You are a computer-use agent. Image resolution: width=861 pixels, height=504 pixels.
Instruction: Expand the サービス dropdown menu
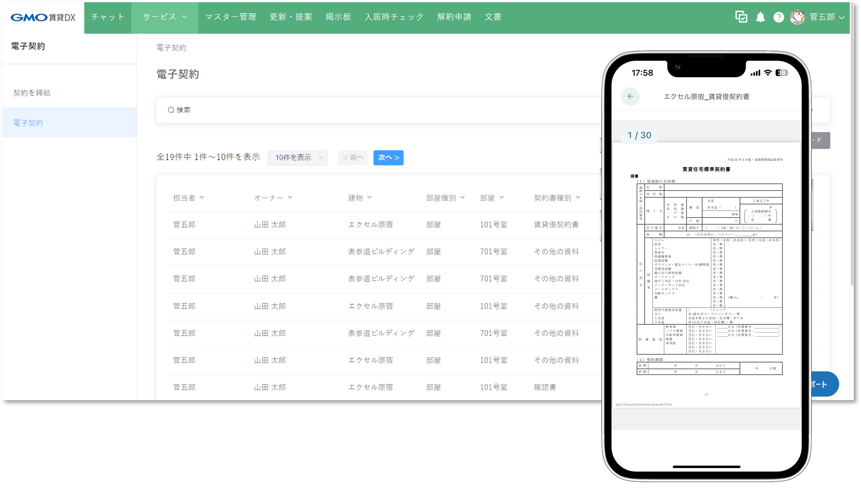[165, 17]
